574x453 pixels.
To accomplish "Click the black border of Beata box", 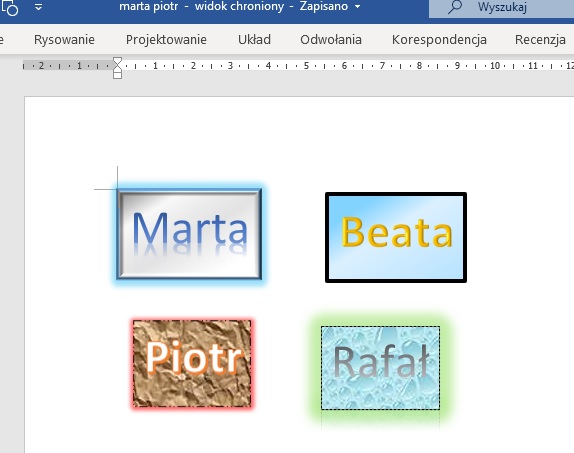I will coord(396,194).
